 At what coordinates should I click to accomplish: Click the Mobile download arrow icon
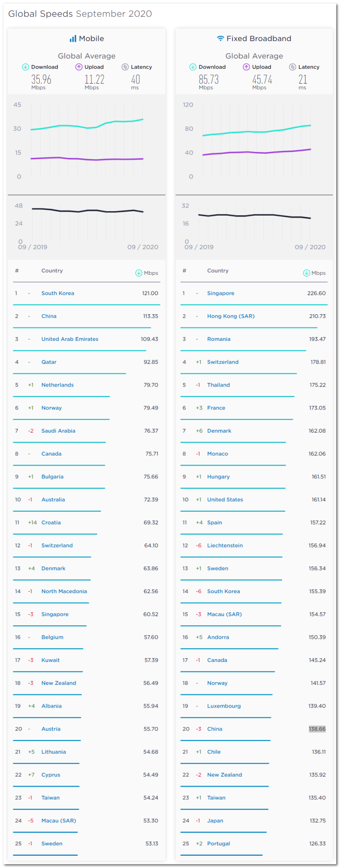(25, 67)
